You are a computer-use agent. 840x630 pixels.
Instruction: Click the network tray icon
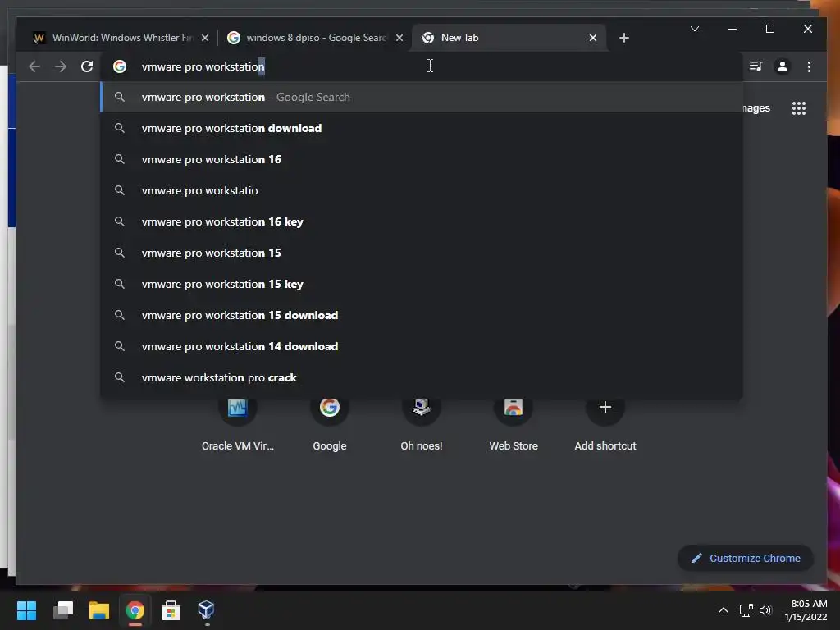(746, 610)
